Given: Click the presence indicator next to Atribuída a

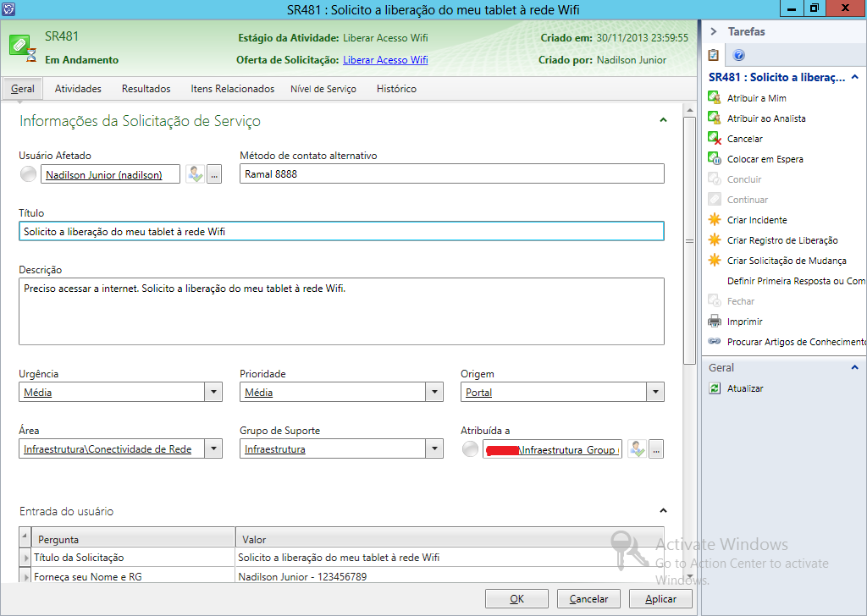Looking at the screenshot, I should 470,449.
